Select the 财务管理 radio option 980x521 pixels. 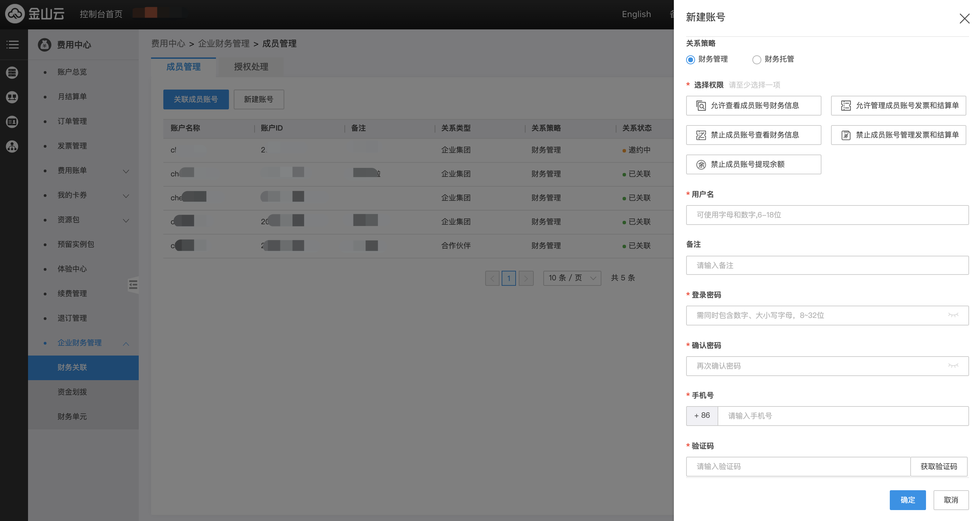(x=690, y=60)
